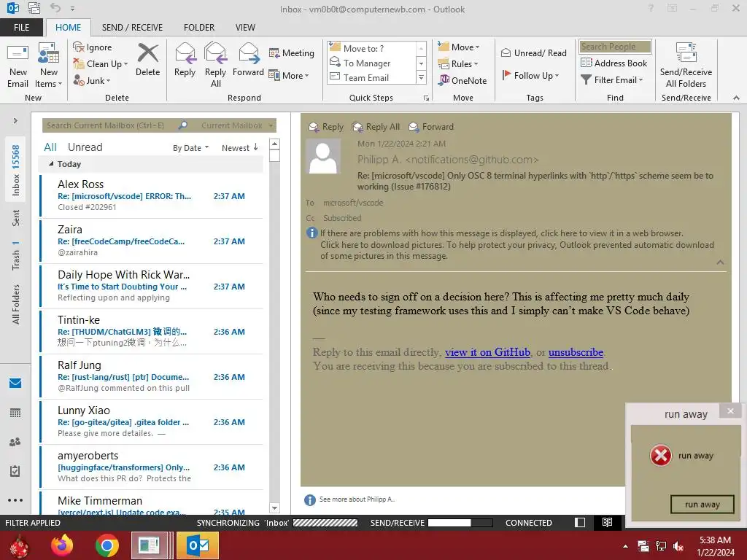The width and height of the screenshot is (747, 560).
Task: Open the By Date sort menu
Action: tap(190, 147)
